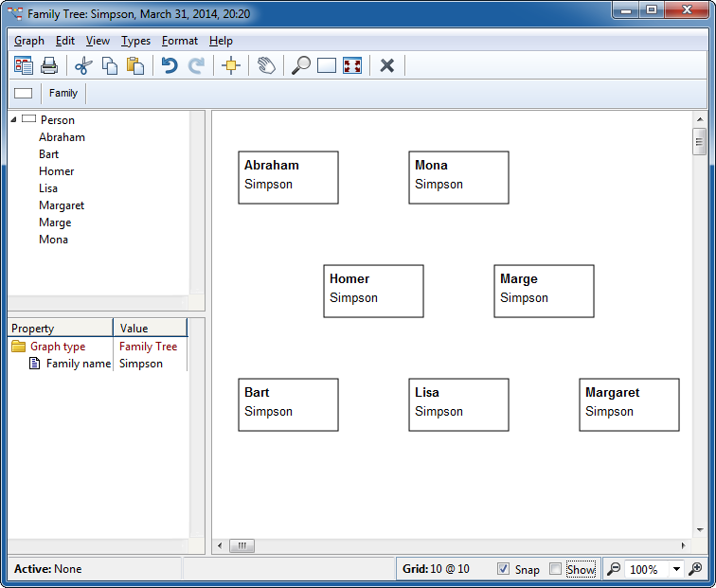Click the Copy icon in toolbar
Screen dimensions: 716x588
pyautogui.click(x=110, y=65)
